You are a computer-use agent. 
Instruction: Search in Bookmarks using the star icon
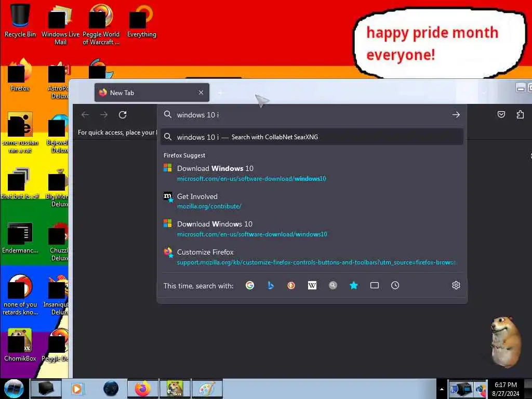353,285
